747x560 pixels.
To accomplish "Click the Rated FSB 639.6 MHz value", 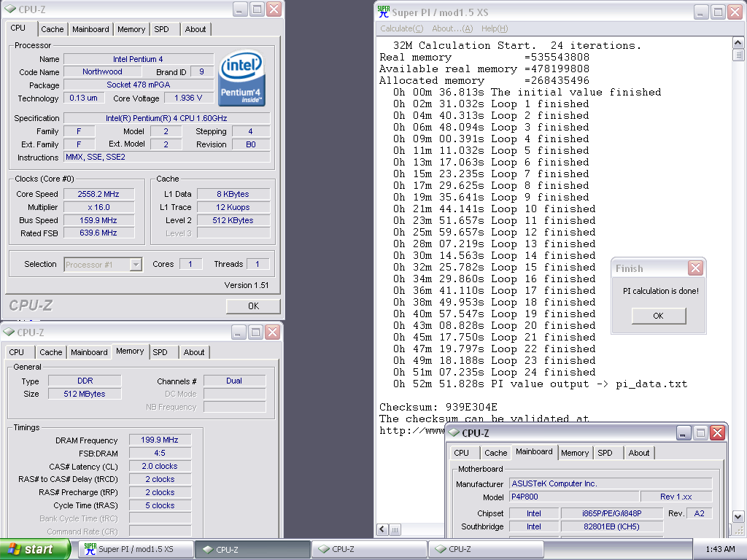I will coord(98,233).
